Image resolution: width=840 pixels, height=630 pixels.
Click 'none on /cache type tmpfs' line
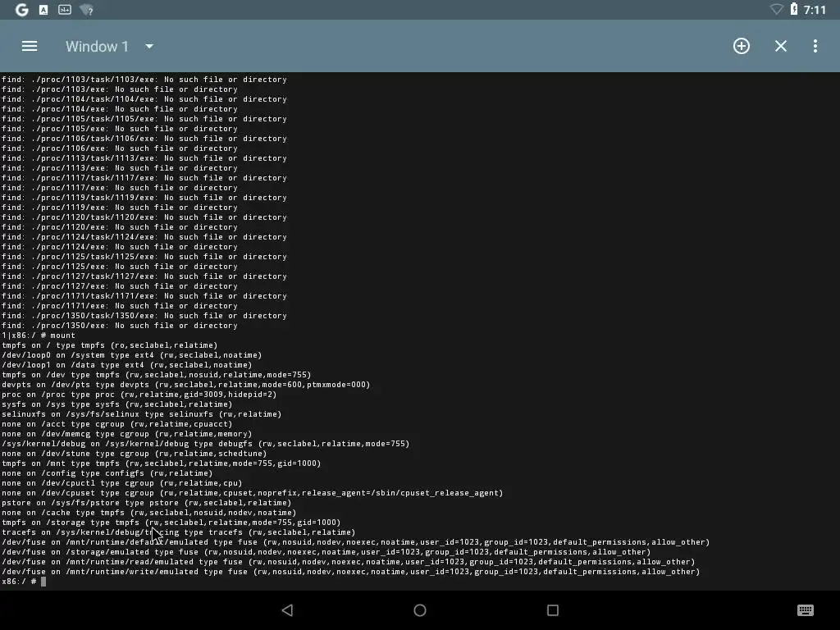(149, 513)
